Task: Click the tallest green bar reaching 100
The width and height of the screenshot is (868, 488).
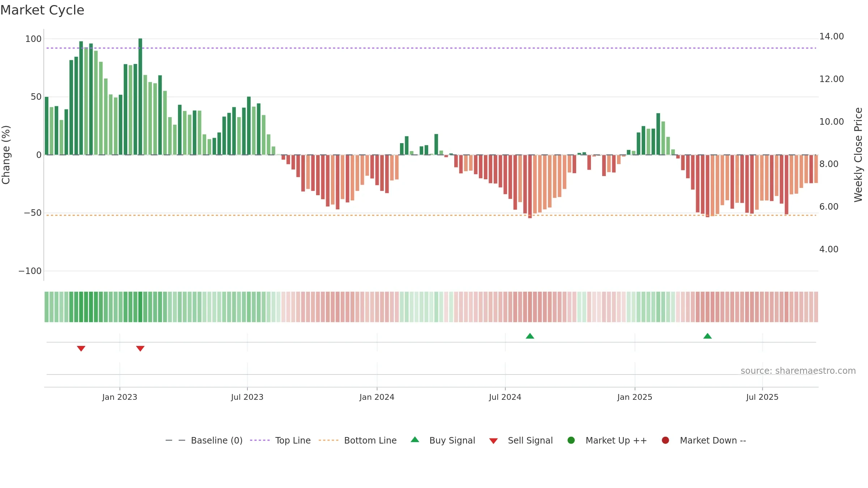Action: point(140,97)
